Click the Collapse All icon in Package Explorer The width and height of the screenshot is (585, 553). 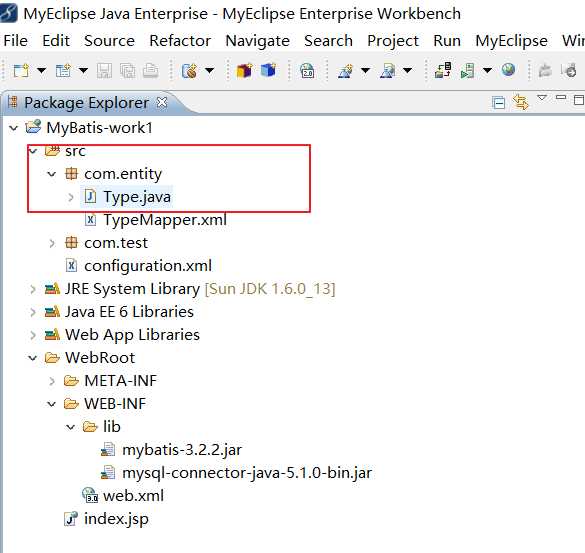point(498,102)
